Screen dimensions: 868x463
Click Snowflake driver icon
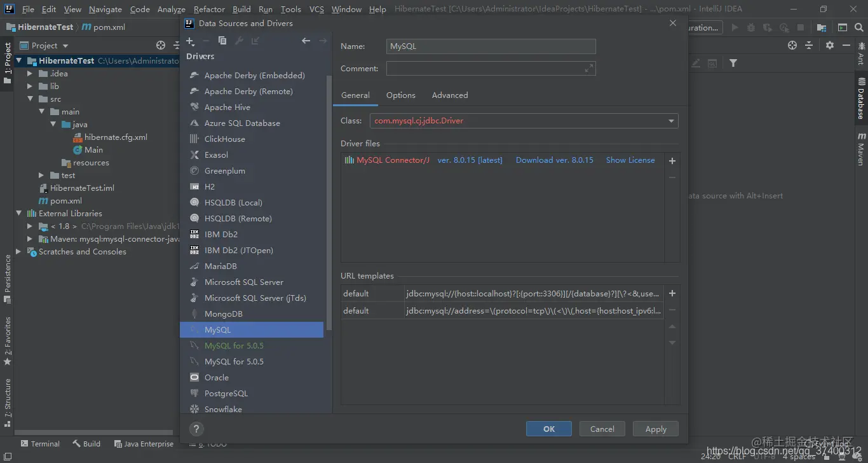coord(194,409)
